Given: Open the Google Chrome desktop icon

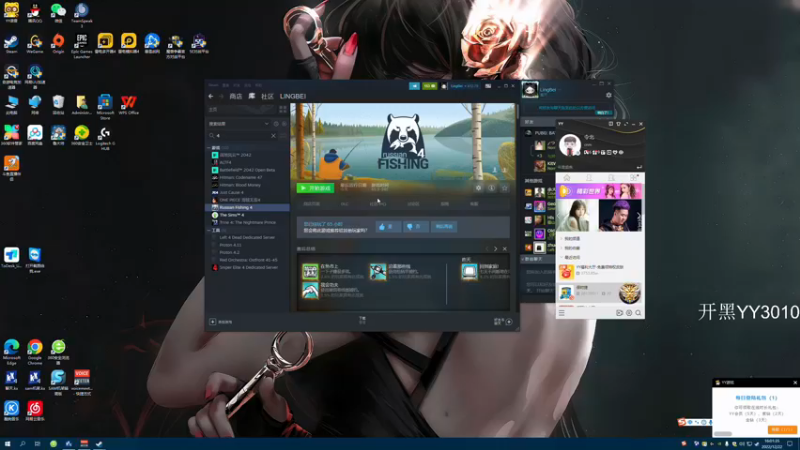Looking at the screenshot, I should coord(35,352).
